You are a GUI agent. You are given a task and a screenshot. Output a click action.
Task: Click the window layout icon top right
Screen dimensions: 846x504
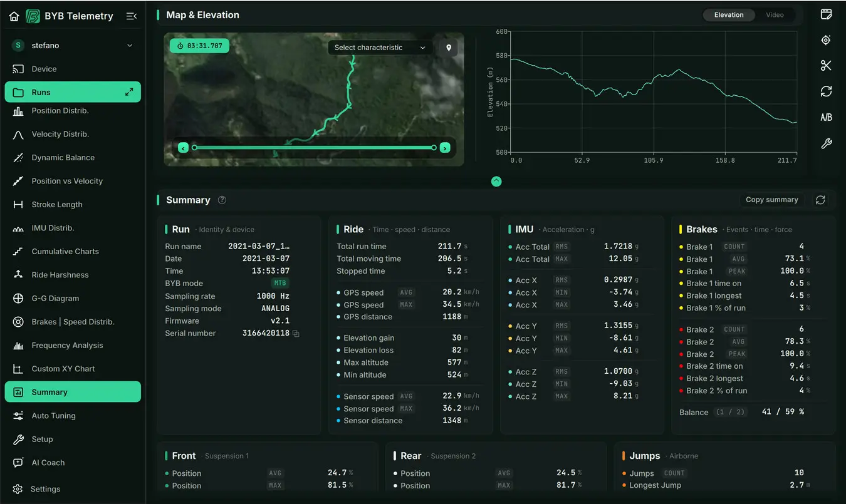826,14
